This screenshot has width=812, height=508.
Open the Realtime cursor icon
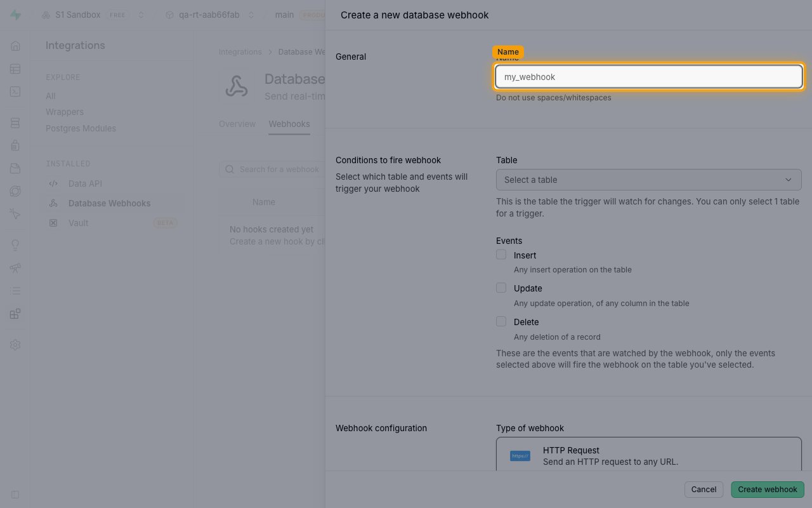15,214
